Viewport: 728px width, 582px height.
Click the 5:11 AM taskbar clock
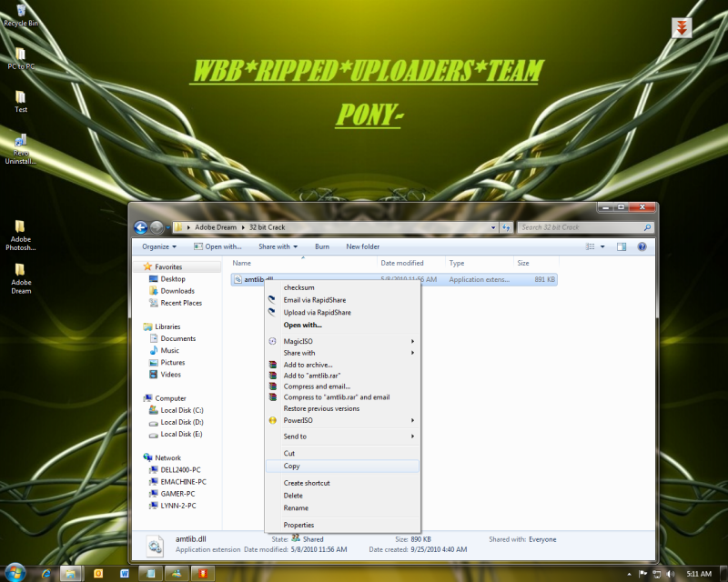coord(699,574)
